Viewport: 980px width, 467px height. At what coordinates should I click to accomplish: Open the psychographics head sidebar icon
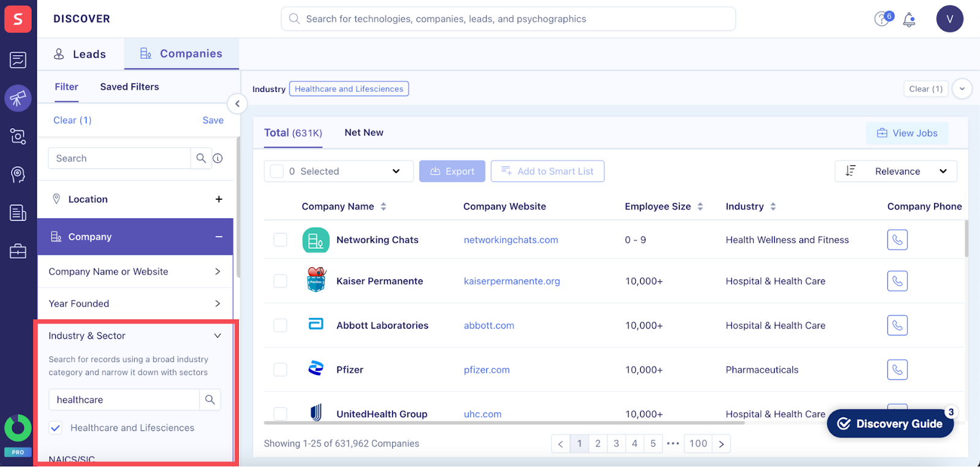(x=18, y=175)
